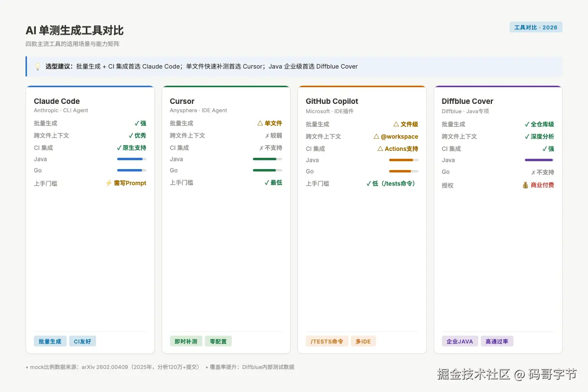Click the lightbulb icon in 选型建议 banner
The height and width of the screenshot is (392, 588).
pos(38,66)
